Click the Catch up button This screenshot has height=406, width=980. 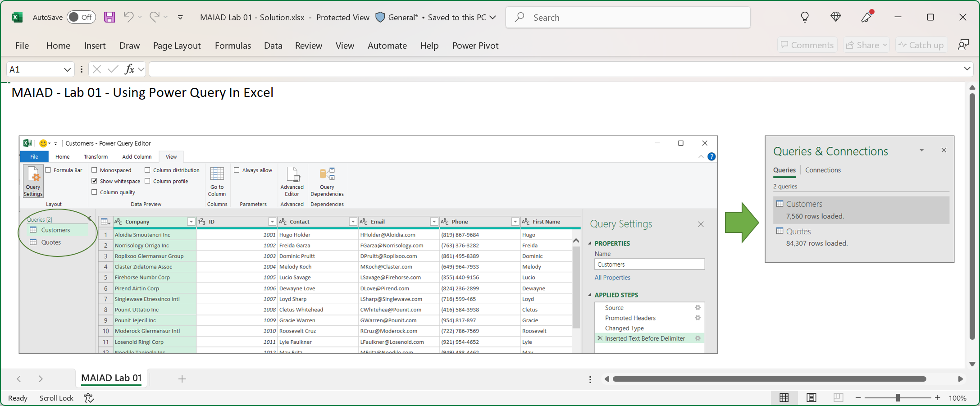921,45
